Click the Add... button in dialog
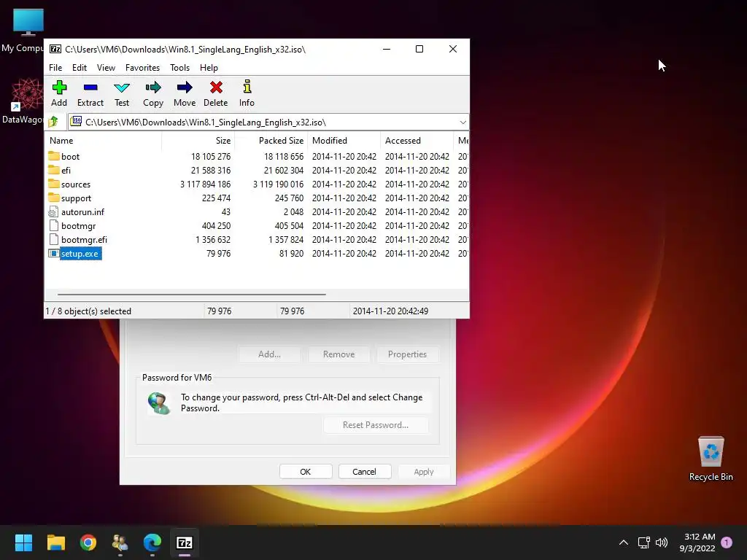 click(270, 354)
